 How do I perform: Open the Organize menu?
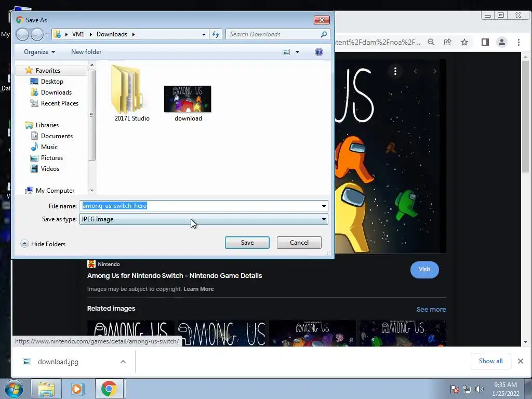39,52
